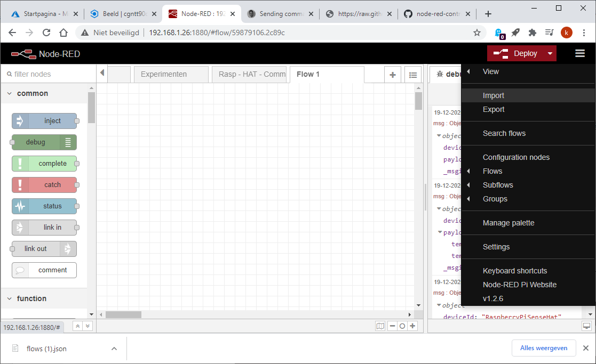The image size is (596, 364).
Task: Open the Settings menu entry
Action: (x=528, y=247)
